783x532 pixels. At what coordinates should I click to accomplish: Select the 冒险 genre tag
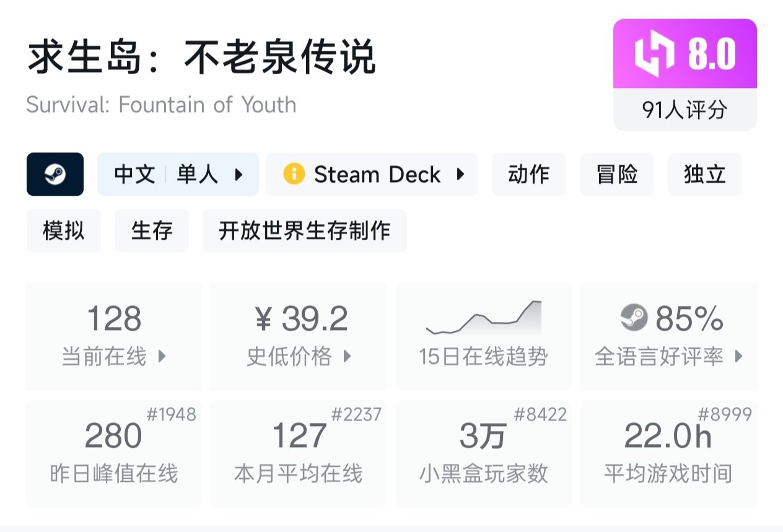[x=617, y=174]
